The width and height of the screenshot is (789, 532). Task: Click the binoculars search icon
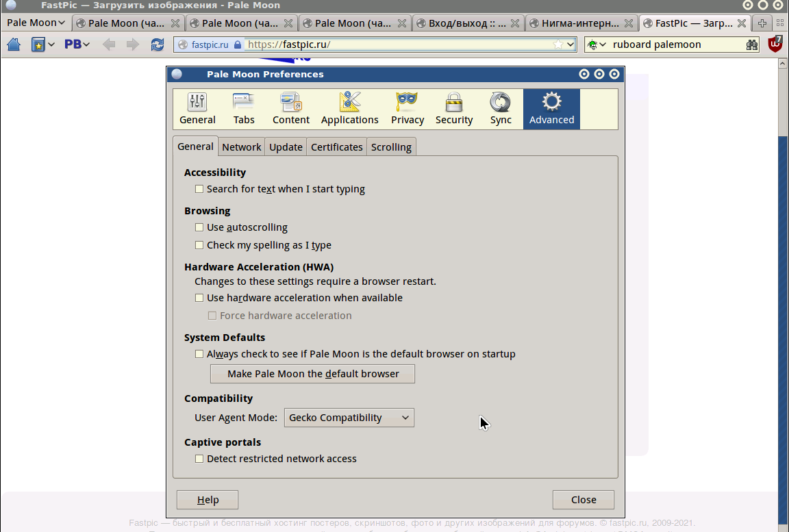pyautogui.click(x=752, y=45)
